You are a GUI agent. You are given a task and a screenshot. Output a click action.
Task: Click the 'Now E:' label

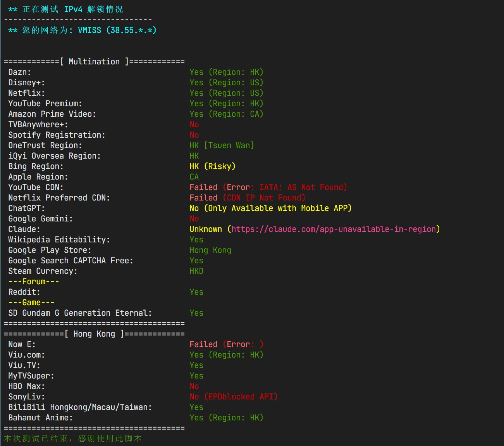pos(22,344)
